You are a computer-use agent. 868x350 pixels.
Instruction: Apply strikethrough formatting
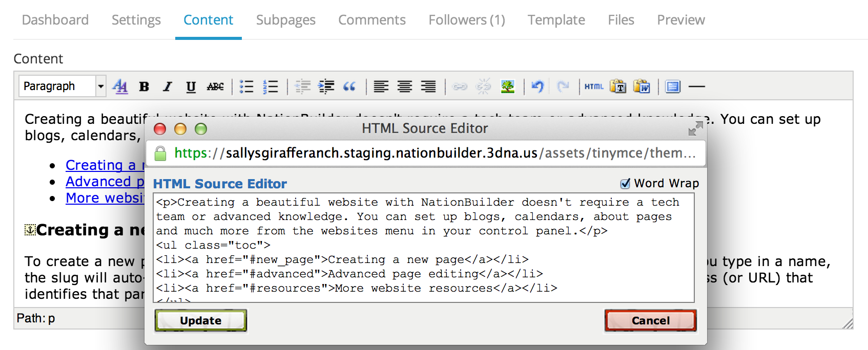(215, 86)
